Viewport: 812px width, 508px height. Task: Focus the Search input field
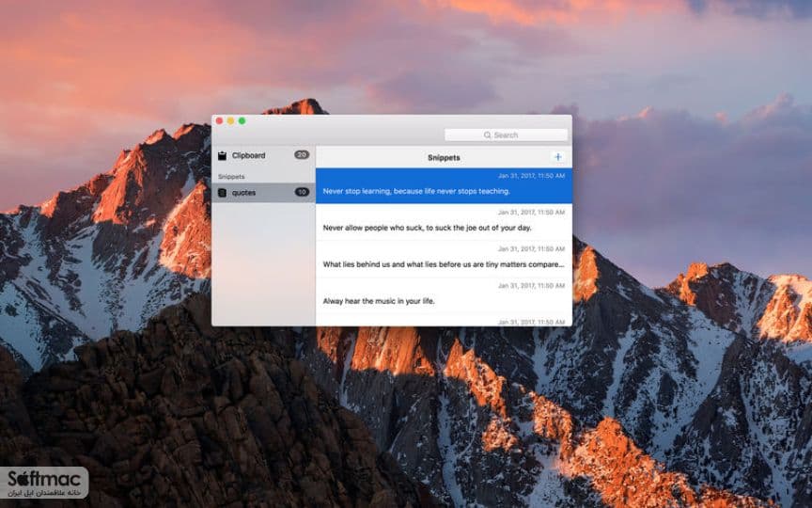pyautogui.click(x=506, y=135)
